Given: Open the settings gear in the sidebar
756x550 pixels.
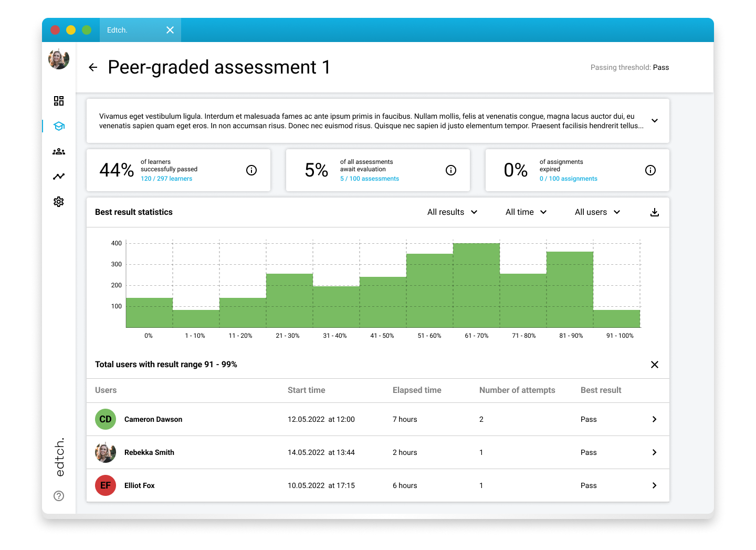Looking at the screenshot, I should point(59,202).
